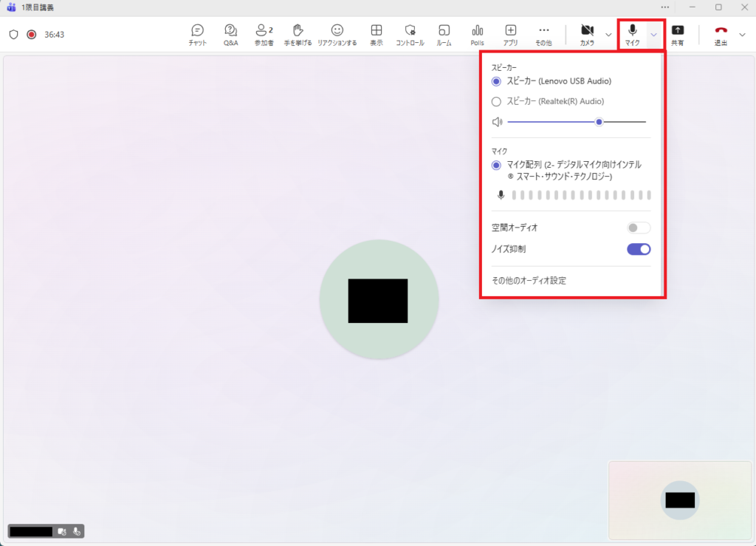Open the Q&A panel
The width and height of the screenshot is (756, 546).
pos(230,34)
